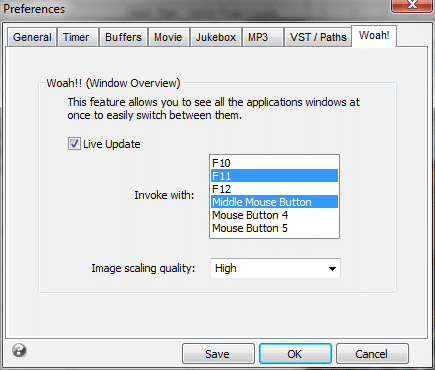
Task: Open the Image scaling quality dropdown
Action: point(275,268)
